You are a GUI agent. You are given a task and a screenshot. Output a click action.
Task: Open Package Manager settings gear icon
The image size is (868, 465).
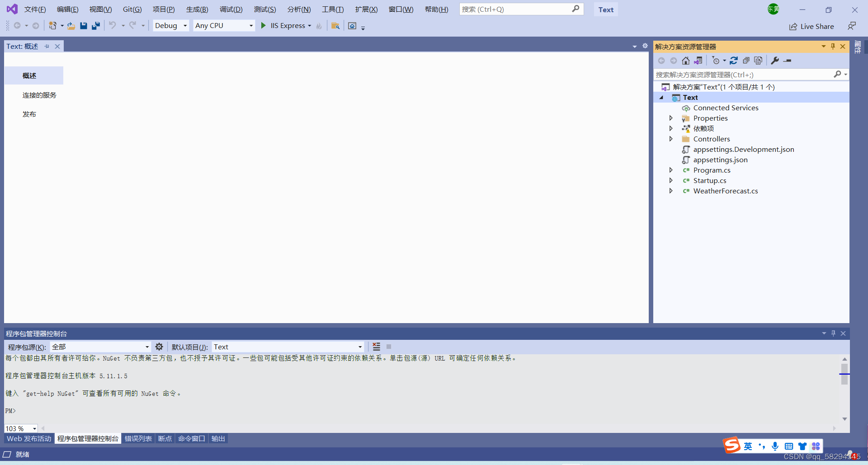[159, 347]
